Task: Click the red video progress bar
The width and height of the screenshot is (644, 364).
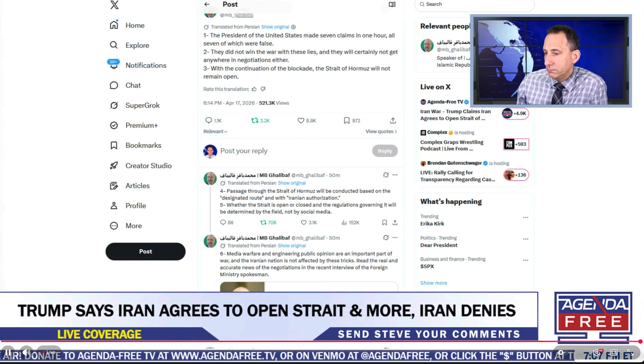Action: [x=319, y=341]
